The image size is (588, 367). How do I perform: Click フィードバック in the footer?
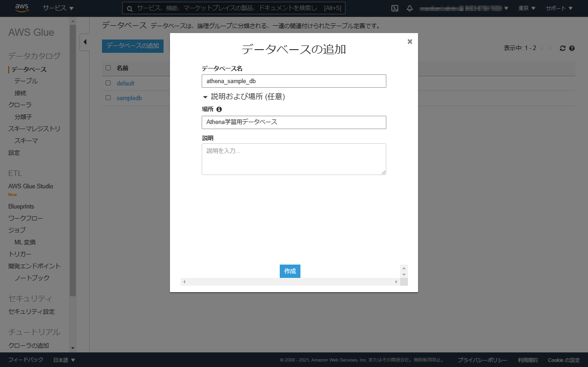click(x=26, y=360)
